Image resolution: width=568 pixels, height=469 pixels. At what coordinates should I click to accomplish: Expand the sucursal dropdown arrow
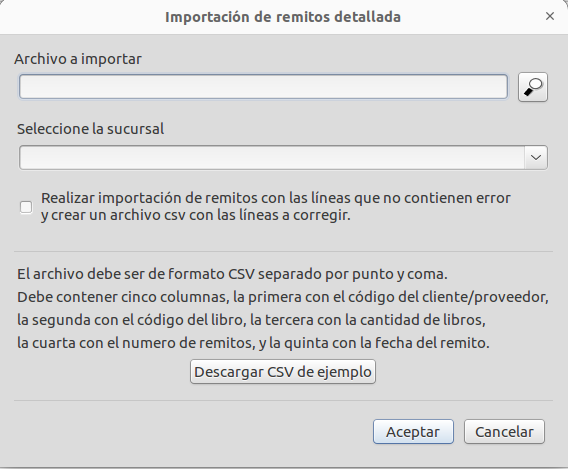(x=536, y=158)
